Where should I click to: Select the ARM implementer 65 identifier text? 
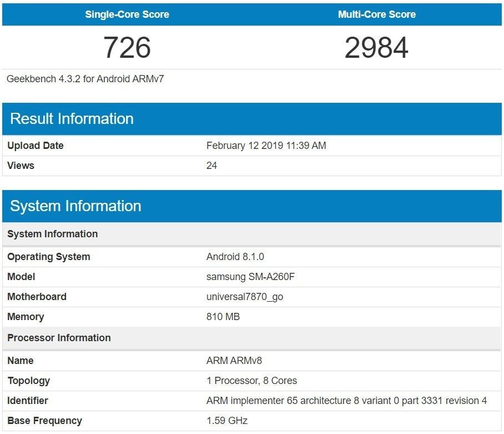point(346,401)
